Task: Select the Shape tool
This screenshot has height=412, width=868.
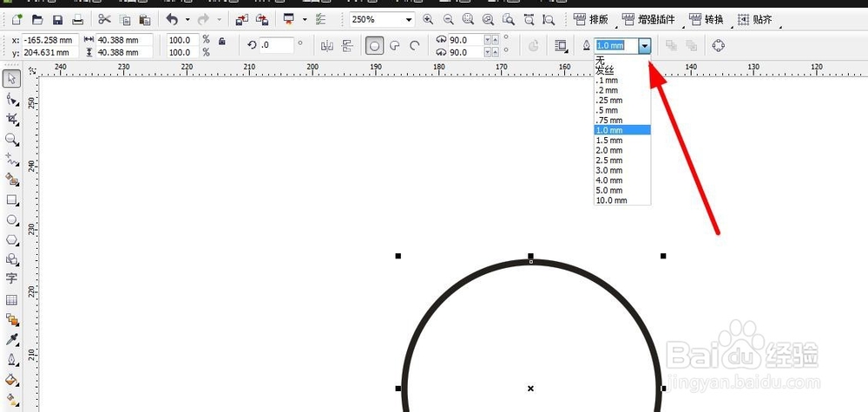Action: point(12,99)
